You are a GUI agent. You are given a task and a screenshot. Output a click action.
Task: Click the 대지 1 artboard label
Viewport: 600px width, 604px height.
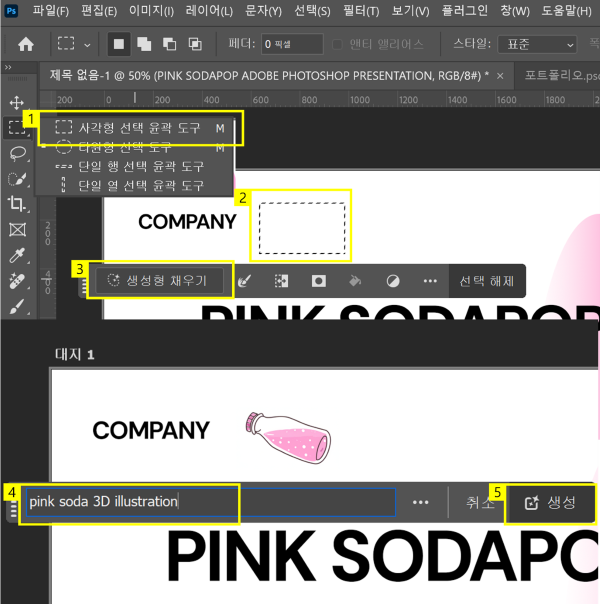75,354
